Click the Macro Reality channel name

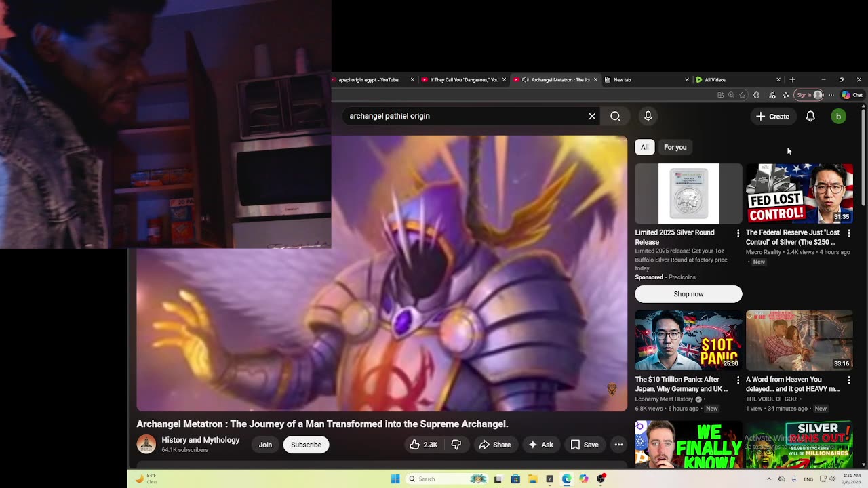(764, 252)
